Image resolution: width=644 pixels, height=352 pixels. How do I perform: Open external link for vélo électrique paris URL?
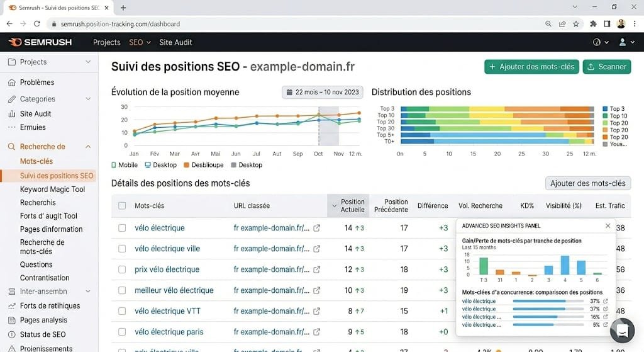pos(317,332)
